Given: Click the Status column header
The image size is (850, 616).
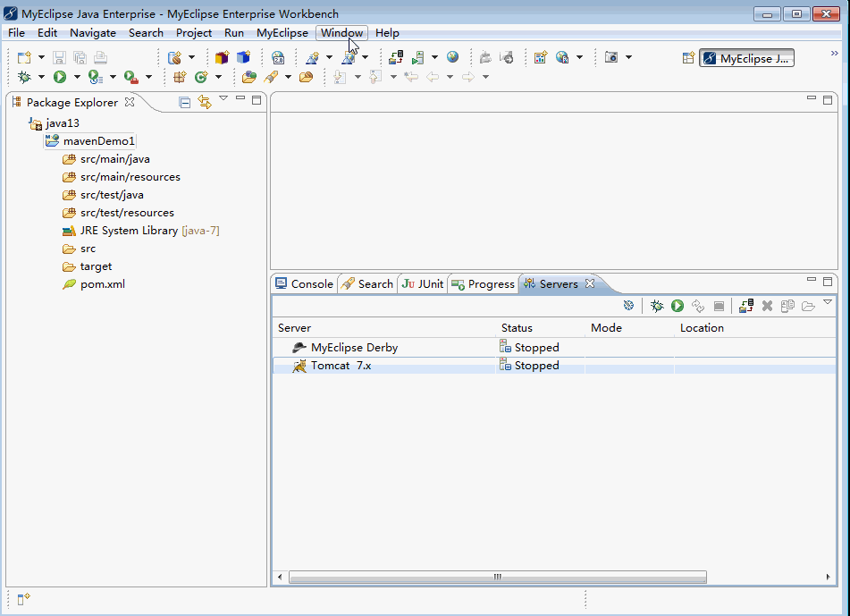Looking at the screenshot, I should [x=541, y=328].
